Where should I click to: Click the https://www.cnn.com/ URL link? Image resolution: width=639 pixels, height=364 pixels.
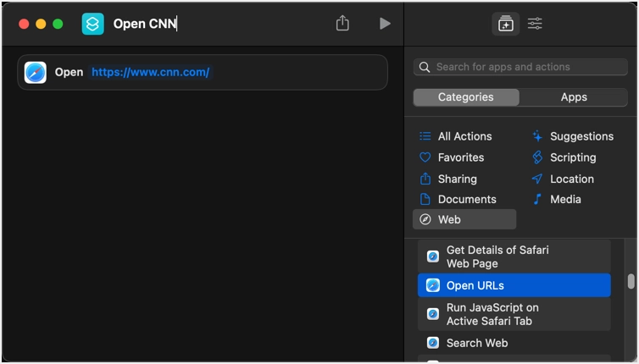pyautogui.click(x=150, y=73)
